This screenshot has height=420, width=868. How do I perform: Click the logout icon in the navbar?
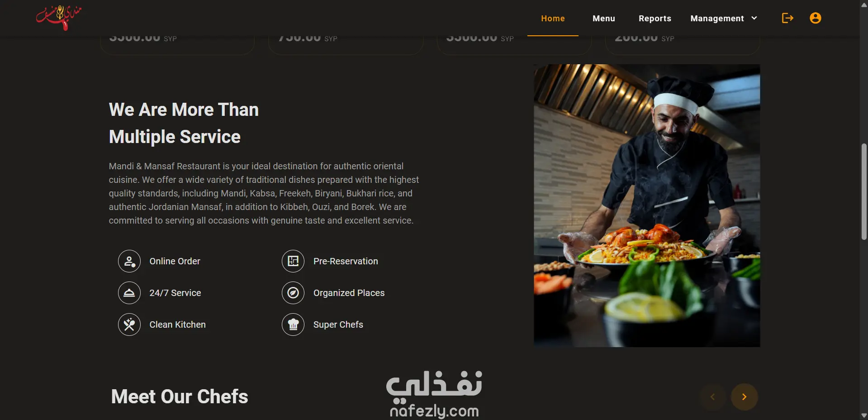787,18
